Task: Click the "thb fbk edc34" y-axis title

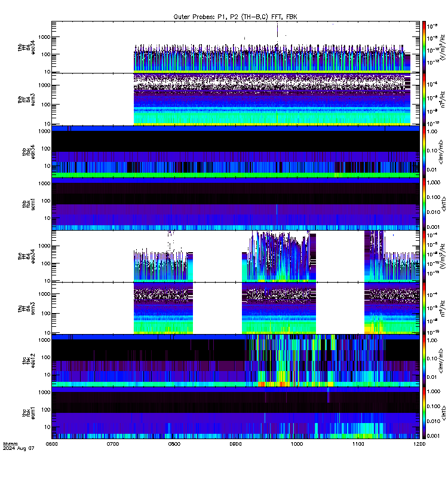Action: pos(29,152)
